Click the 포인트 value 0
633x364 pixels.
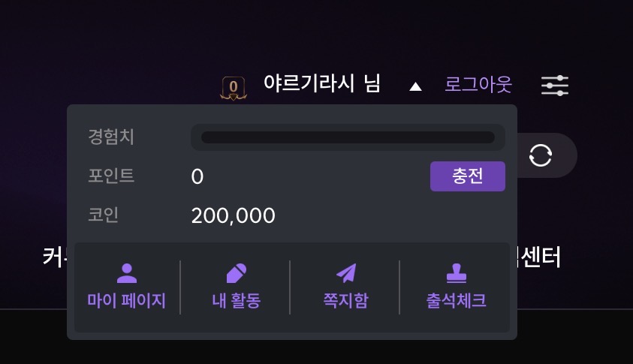click(x=197, y=177)
